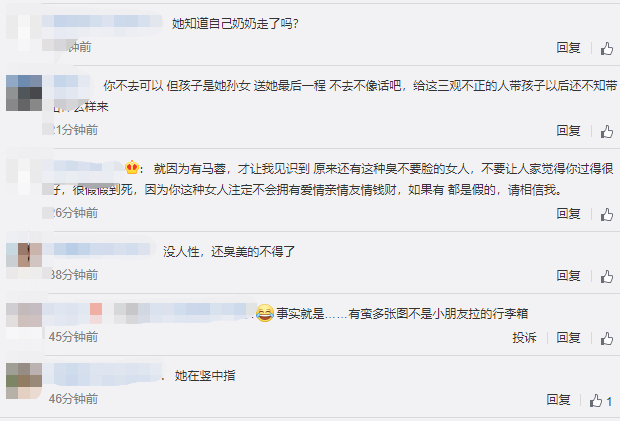Like the comment mentioning 三观不正
The height and width of the screenshot is (421, 620).
(607, 131)
